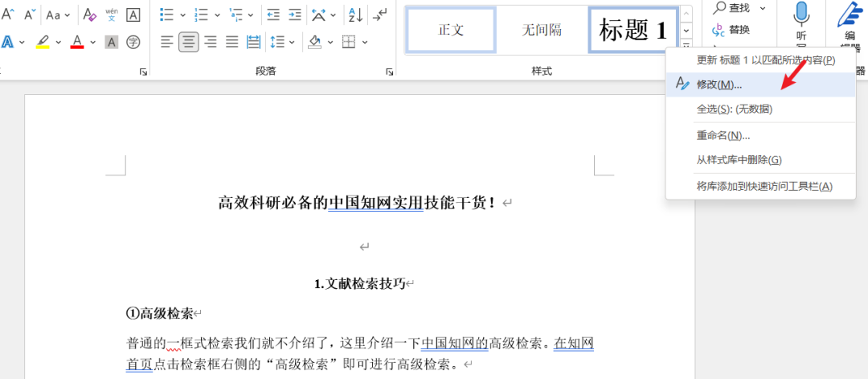868x379 pixels.
Task: Shrink font size with smaller A icon
Action: click(x=31, y=14)
